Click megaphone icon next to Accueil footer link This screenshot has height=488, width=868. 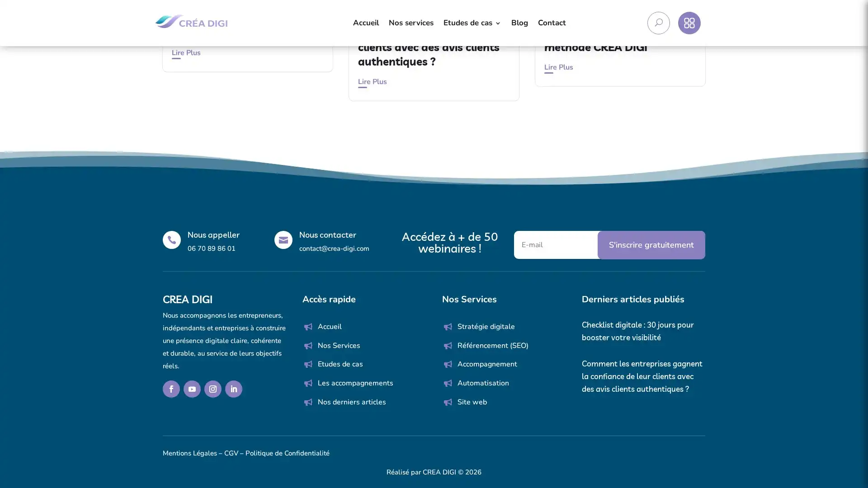click(308, 327)
